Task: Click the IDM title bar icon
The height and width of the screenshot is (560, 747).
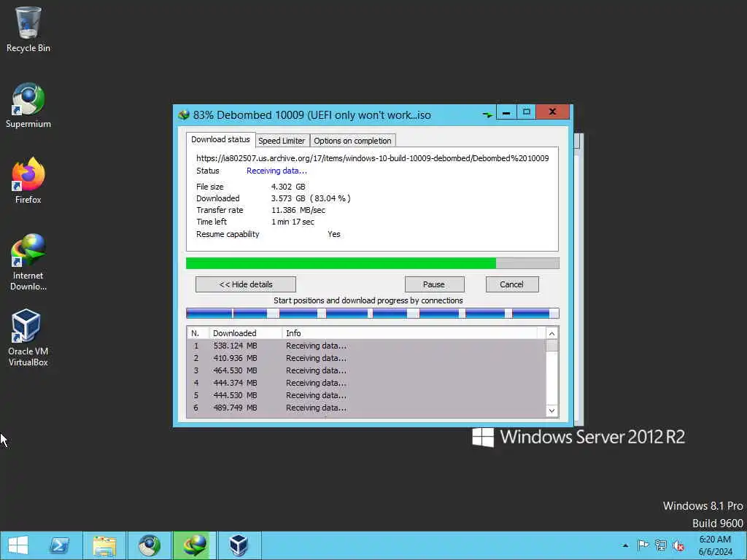Action: pyautogui.click(x=183, y=114)
